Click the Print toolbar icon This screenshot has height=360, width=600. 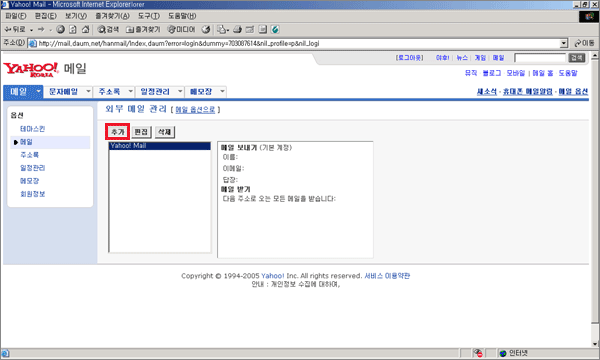pos(237,29)
